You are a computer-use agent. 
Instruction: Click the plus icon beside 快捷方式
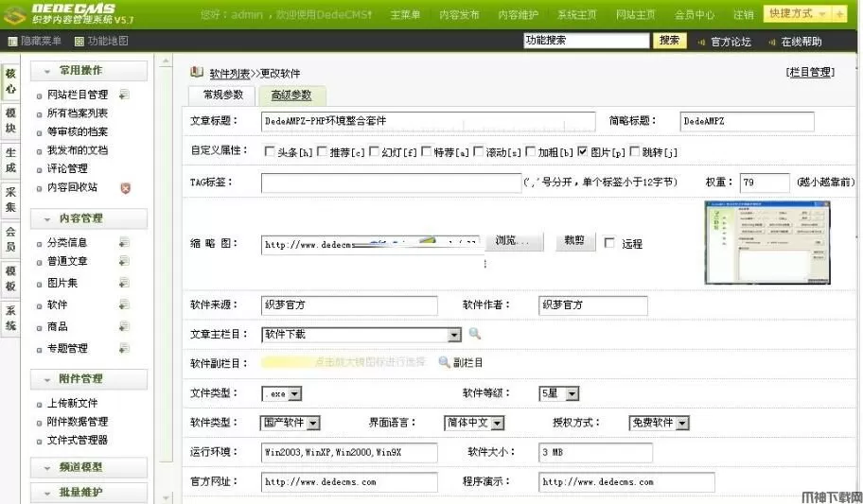(x=839, y=14)
